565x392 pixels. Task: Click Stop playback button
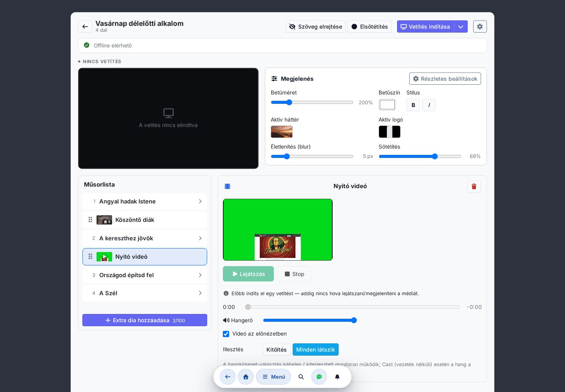[294, 274]
